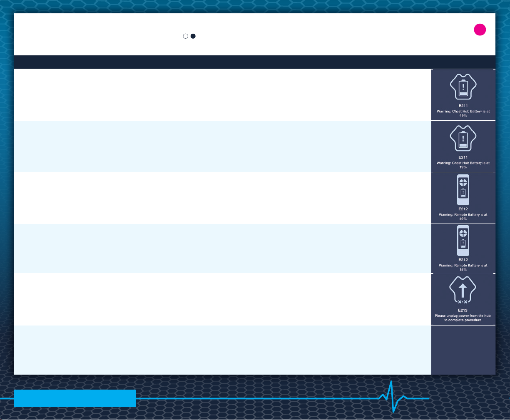Select the E213 error code label

point(463,310)
